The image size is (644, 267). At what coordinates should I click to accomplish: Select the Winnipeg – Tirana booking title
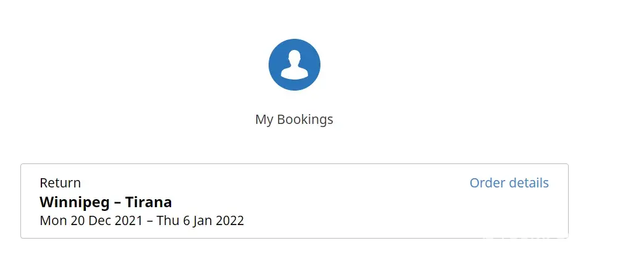pos(106,202)
